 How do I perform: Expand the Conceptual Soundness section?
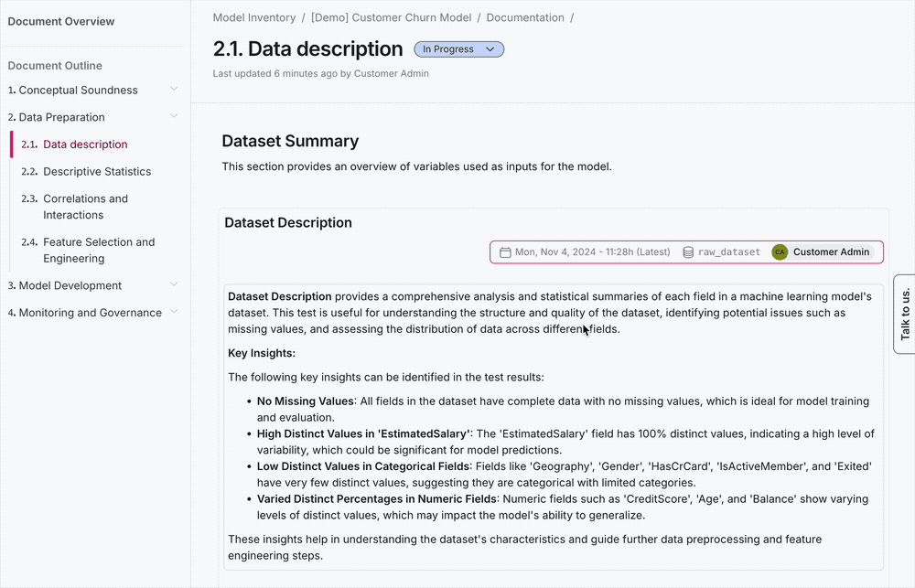pyautogui.click(x=174, y=90)
